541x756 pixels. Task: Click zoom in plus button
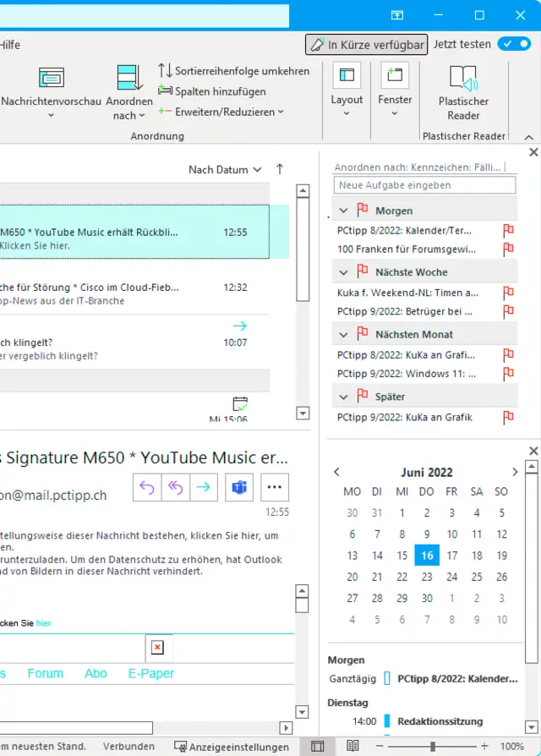coord(484,746)
